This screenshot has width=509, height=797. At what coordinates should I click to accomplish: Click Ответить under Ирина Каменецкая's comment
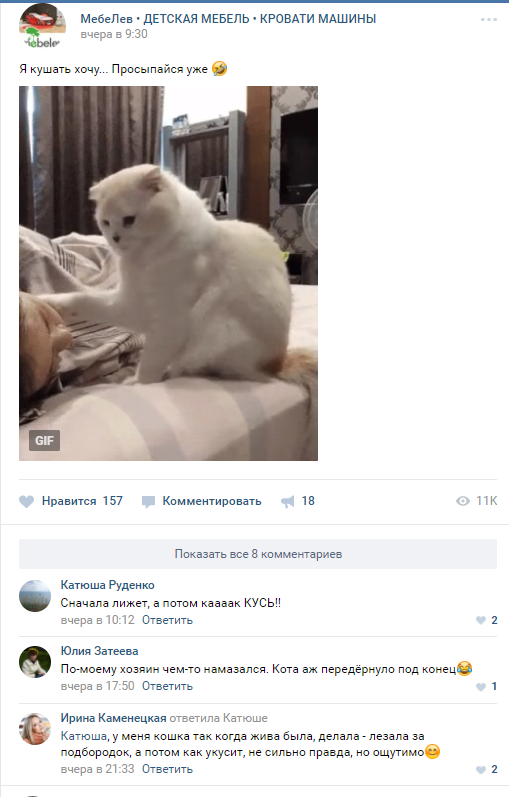click(x=167, y=769)
